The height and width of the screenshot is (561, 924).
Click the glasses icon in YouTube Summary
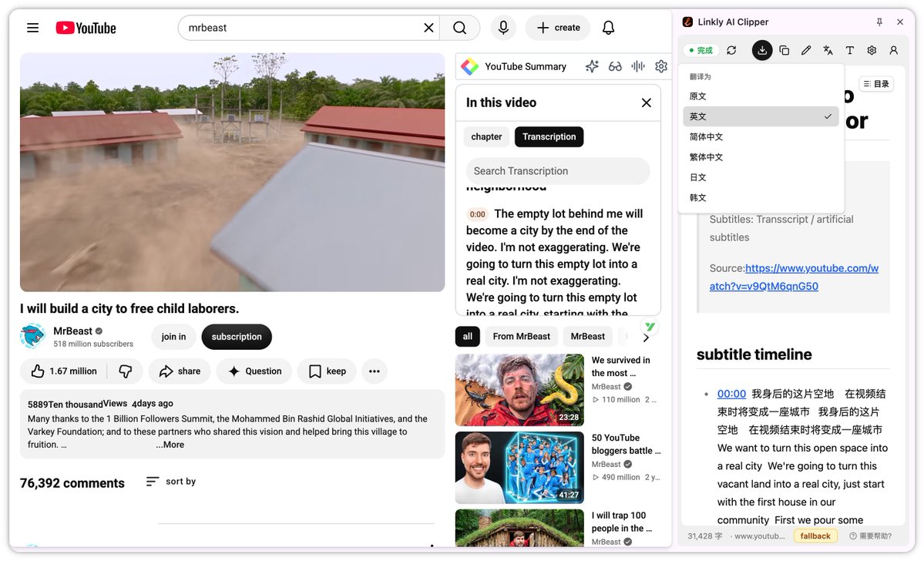[x=615, y=66]
